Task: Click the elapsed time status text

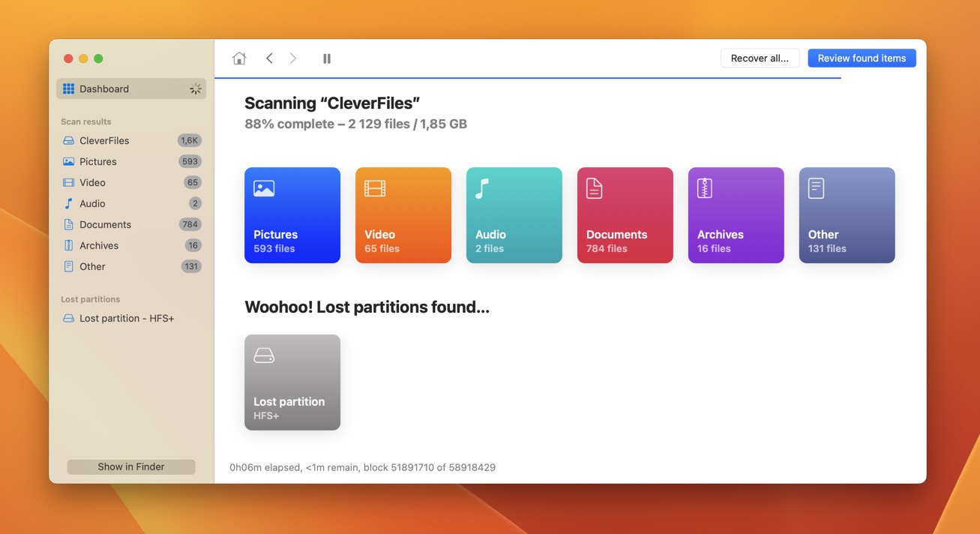Action: (x=363, y=467)
